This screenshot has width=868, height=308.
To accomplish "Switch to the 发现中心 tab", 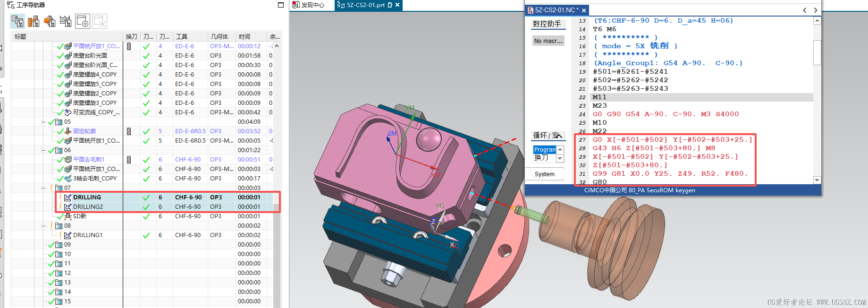I will (309, 5).
